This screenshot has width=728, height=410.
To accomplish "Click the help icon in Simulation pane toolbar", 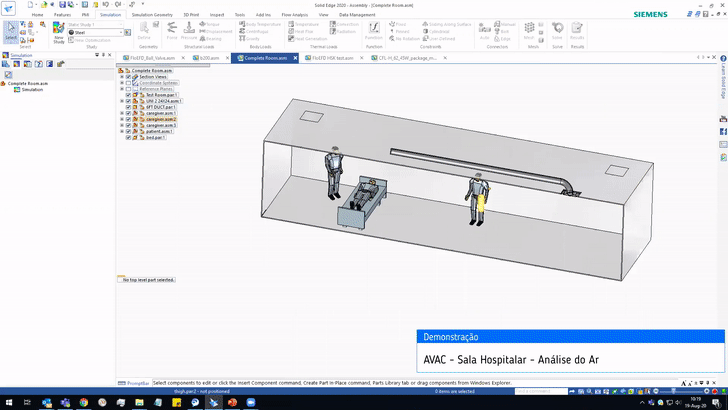I will tap(39, 64).
